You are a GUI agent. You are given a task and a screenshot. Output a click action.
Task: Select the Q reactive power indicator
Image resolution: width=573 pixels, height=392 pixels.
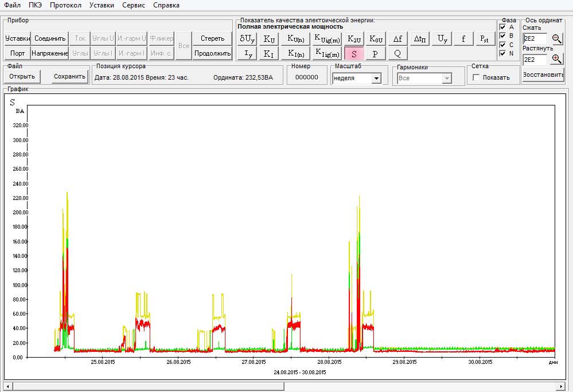coord(397,54)
